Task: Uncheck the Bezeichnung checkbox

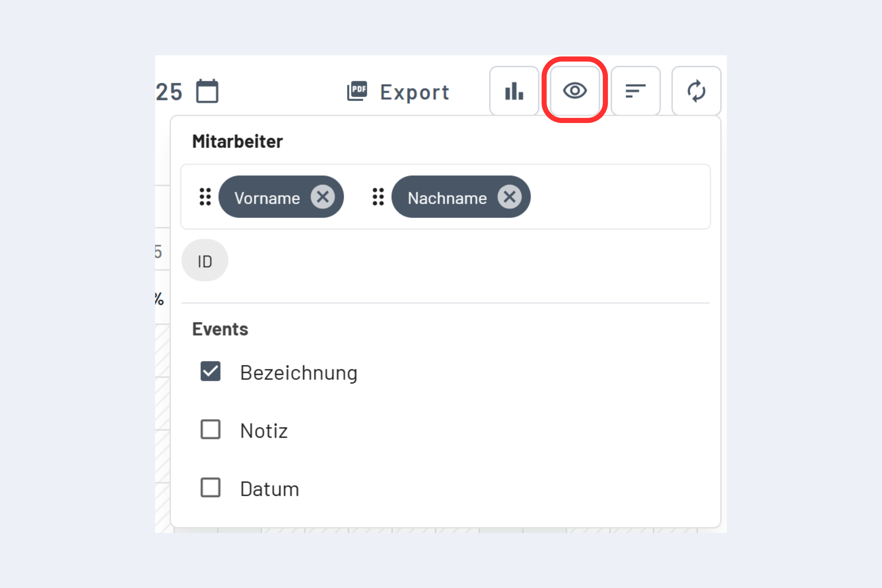Action: pyautogui.click(x=210, y=372)
